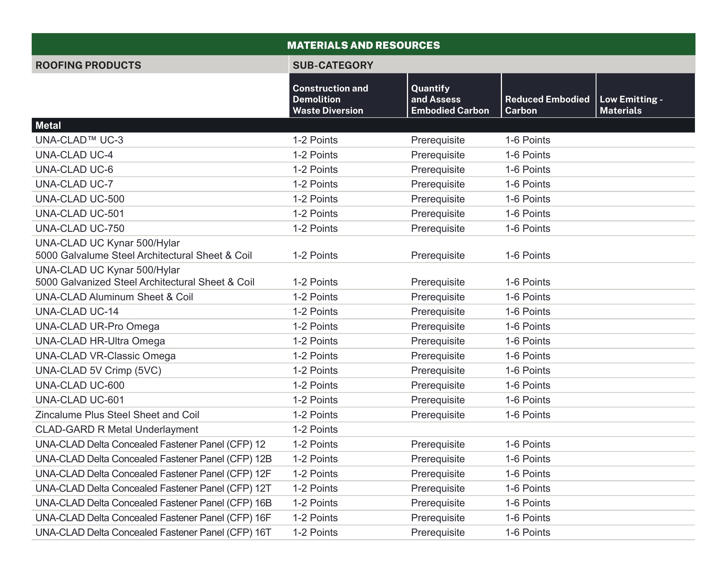Click the MATERIALS AND RESOURCES title
This screenshot has height=563, width=728.
[363, 45]
